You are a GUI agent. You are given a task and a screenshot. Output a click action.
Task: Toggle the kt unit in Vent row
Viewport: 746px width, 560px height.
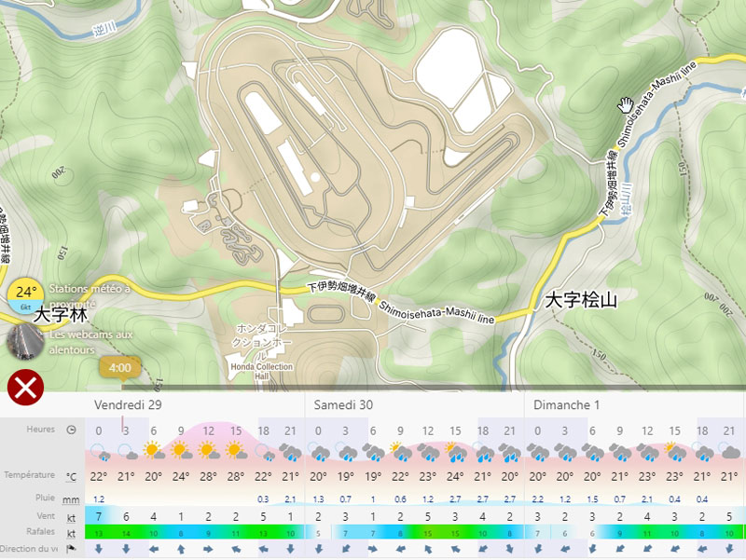coord(72,516)
